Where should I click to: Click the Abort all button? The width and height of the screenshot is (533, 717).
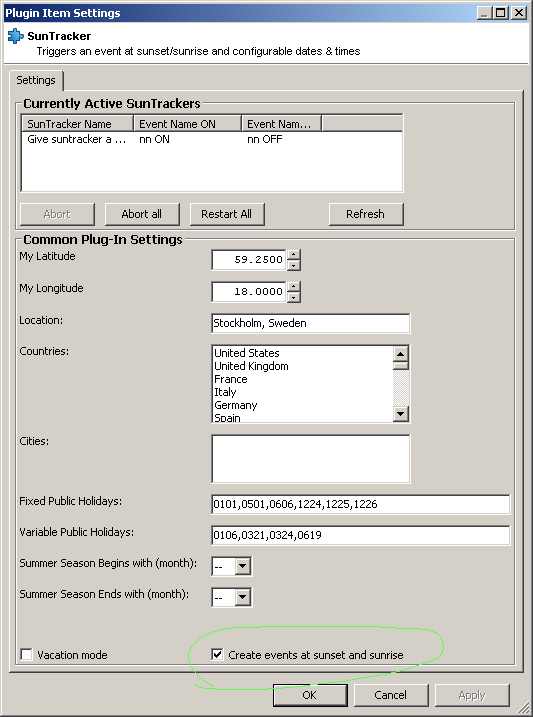[x=142, y=214]
